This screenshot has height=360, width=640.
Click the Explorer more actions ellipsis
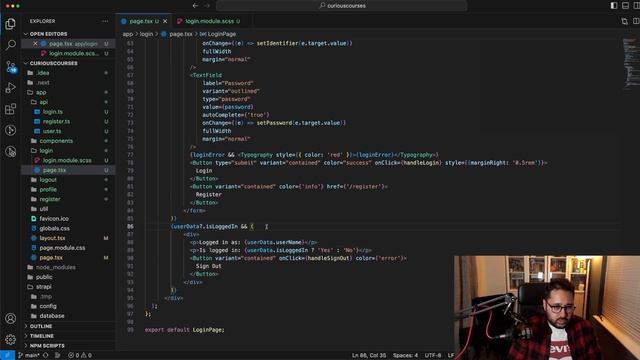click(x=105, y=21)
